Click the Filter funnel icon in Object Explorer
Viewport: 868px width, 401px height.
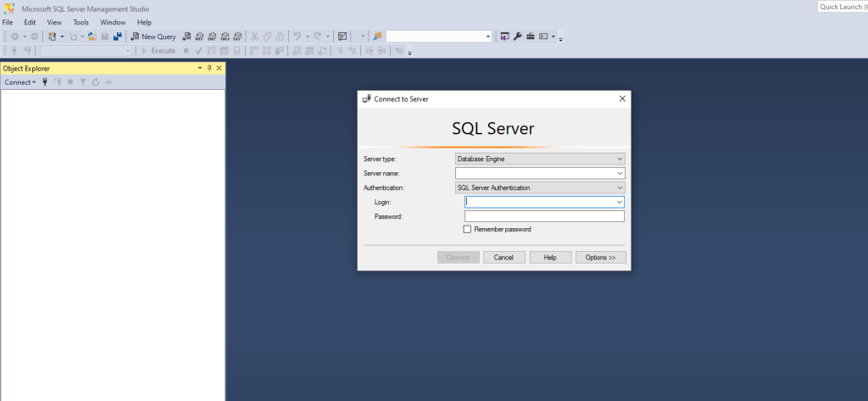[x=83, y=82]
